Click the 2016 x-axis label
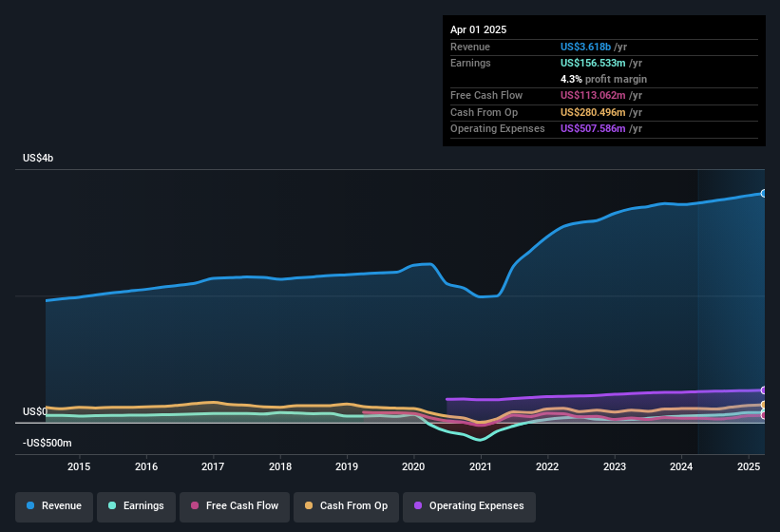The image size is (780, 532). click(x=146, y=466)
